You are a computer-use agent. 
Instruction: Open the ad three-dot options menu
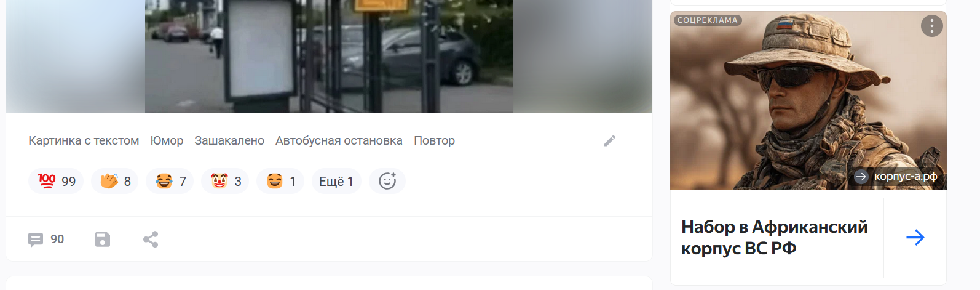click(932, 25)
